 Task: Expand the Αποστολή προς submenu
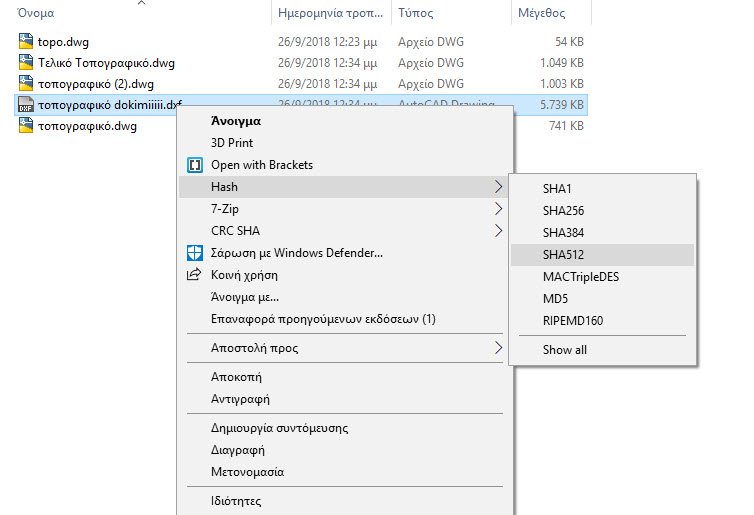point(498,349)
